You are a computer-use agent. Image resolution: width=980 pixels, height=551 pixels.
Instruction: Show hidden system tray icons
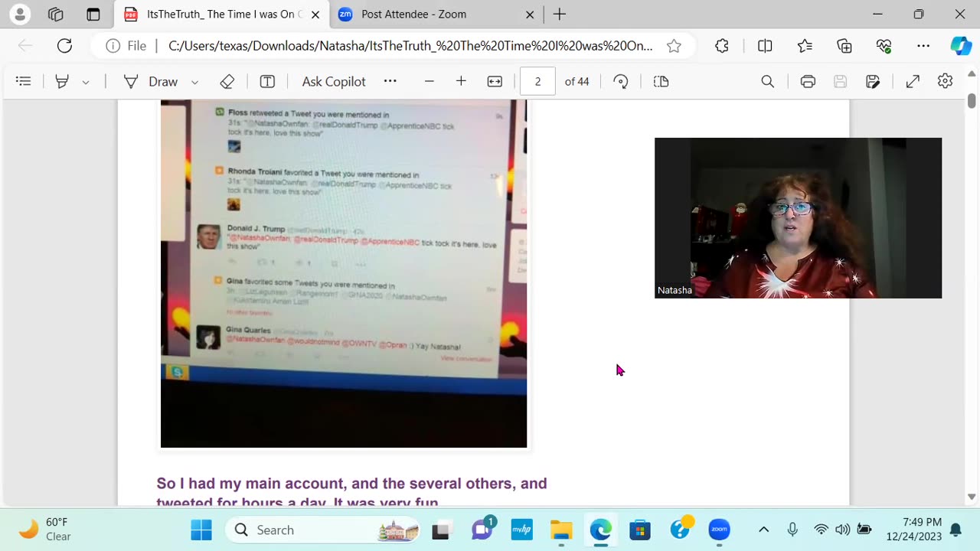(763, 530)
